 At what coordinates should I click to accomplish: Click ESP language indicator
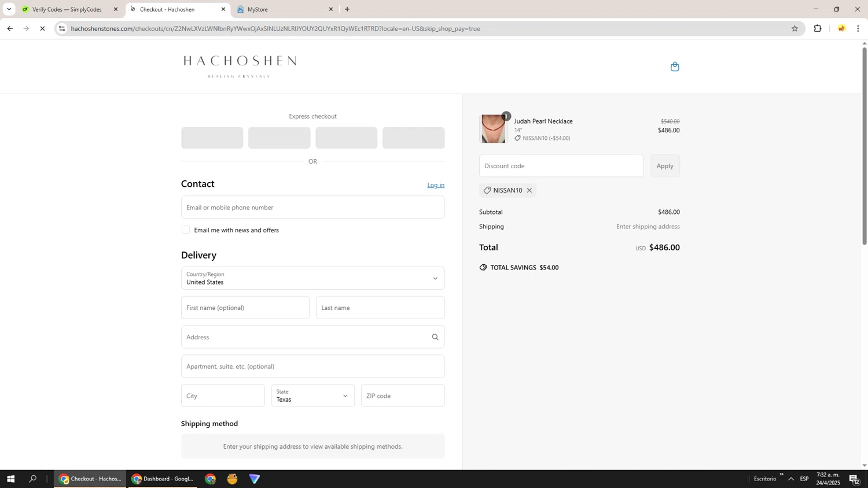tap(804, 479)
